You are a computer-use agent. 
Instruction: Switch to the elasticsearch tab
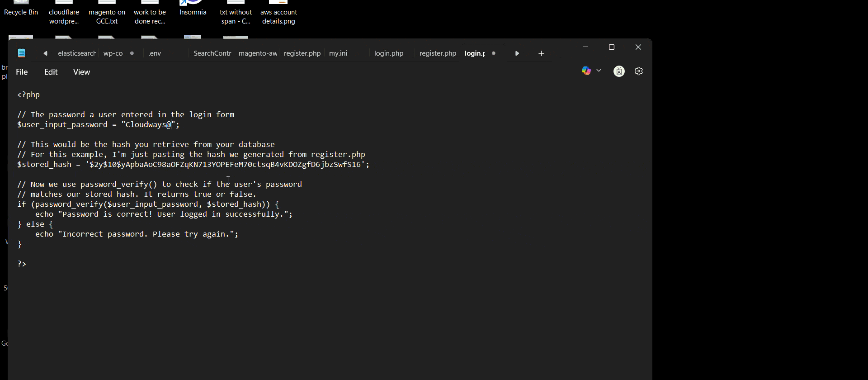76,53
